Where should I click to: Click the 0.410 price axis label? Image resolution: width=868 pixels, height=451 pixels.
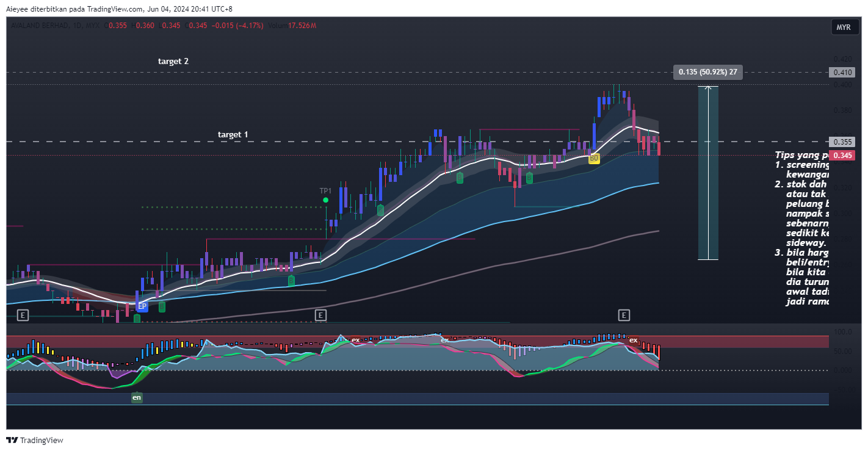click(841, 73)
